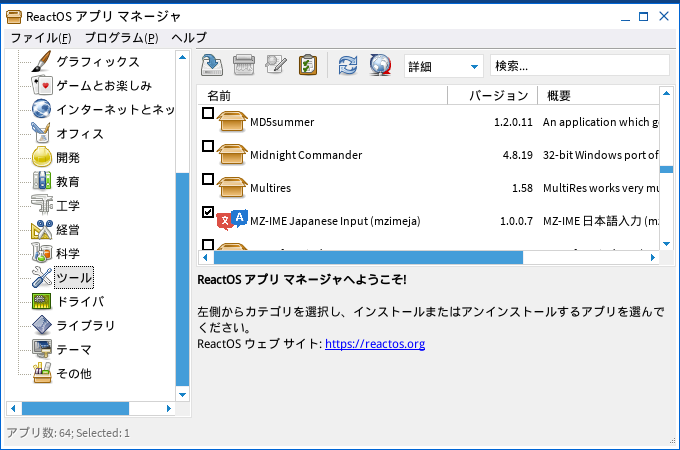The height and width of the screenshot is (450, 680).
Task: Click the app list vertical scrollbar thumb
Action: point(666,169)
